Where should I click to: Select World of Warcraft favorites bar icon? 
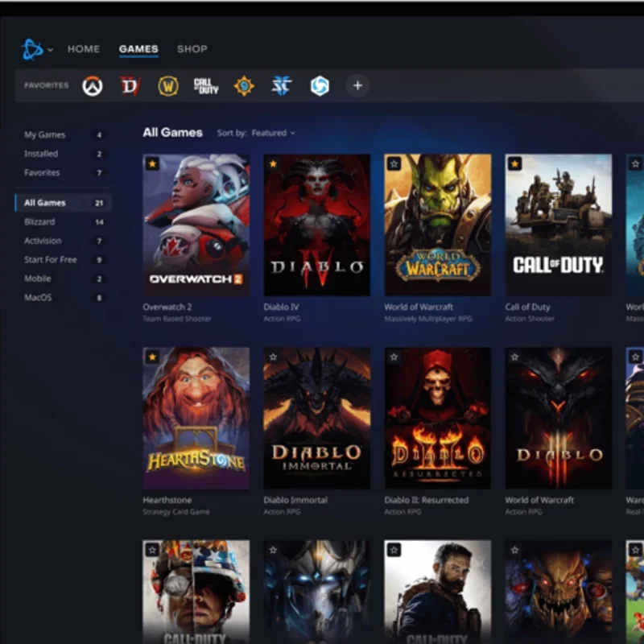pyautogui.click(x=167, y=86)
